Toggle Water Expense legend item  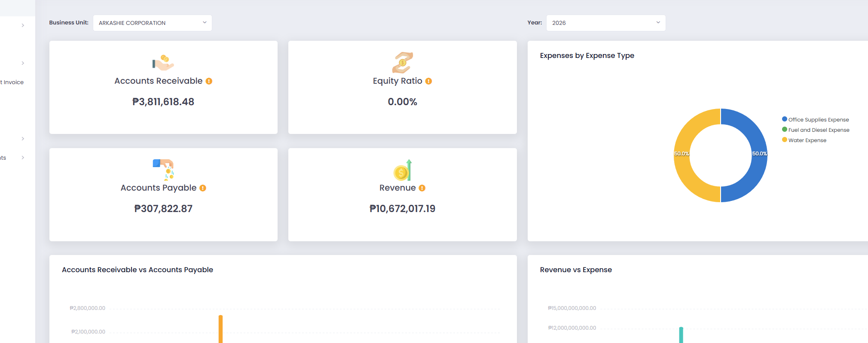804,140
